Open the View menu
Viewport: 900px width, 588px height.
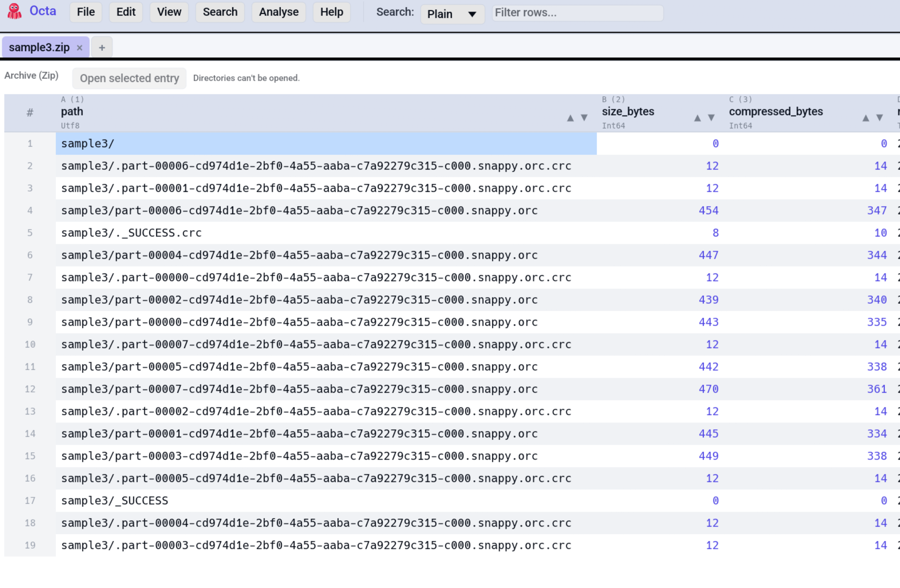[169, 12]
